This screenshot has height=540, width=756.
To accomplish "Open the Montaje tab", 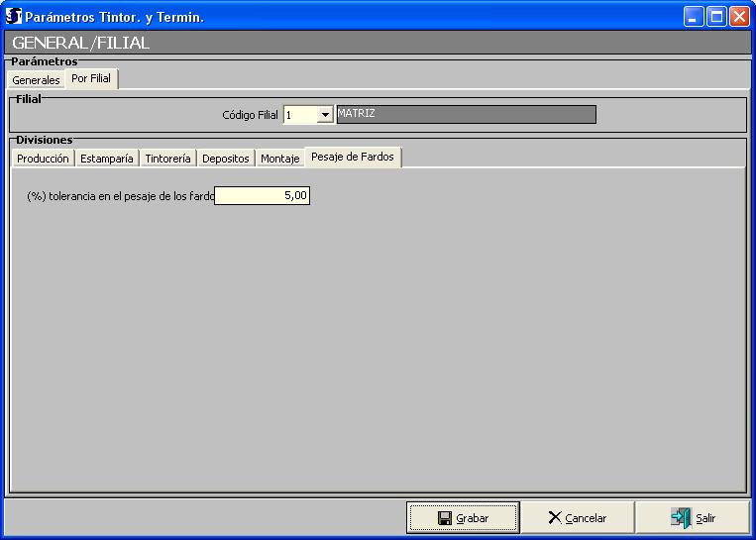I will 279,159.
